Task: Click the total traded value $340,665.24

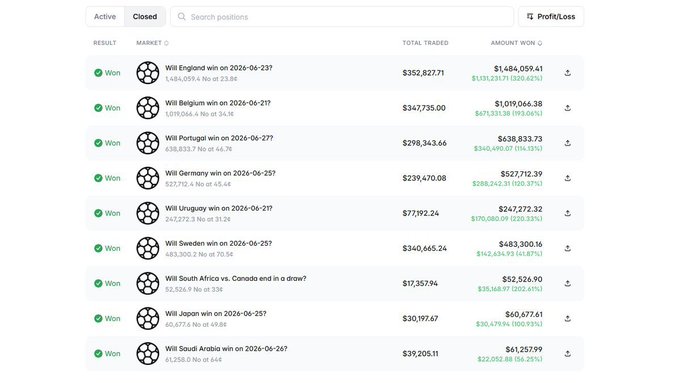Action: tap(425, 249)
